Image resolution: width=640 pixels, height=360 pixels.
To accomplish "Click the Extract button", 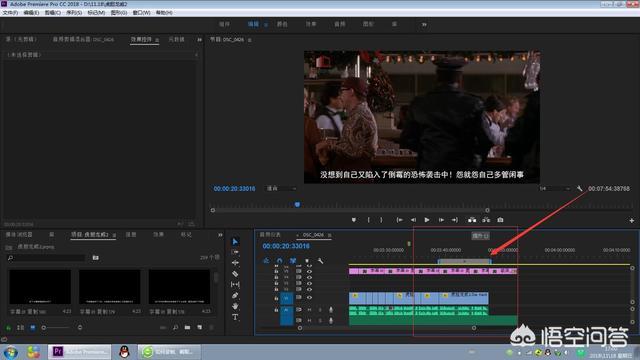I will [486, 220].
